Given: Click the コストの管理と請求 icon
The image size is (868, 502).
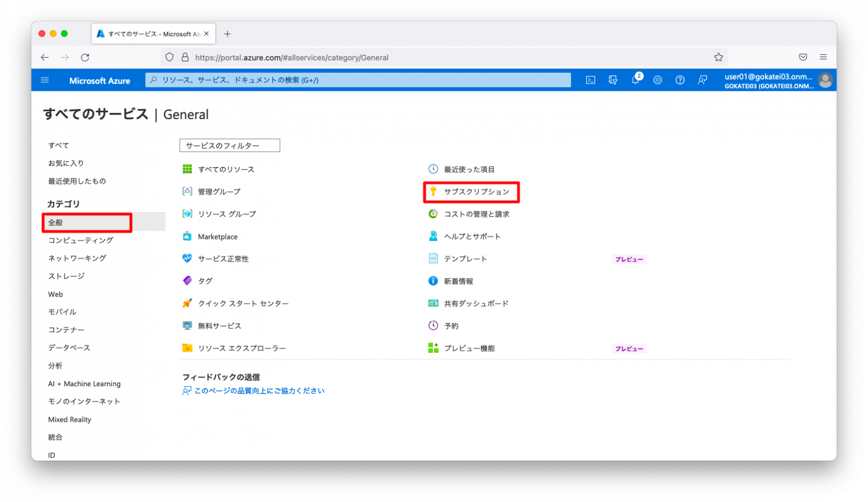Looking at the screenshot, I should click(x=433, y=213).
